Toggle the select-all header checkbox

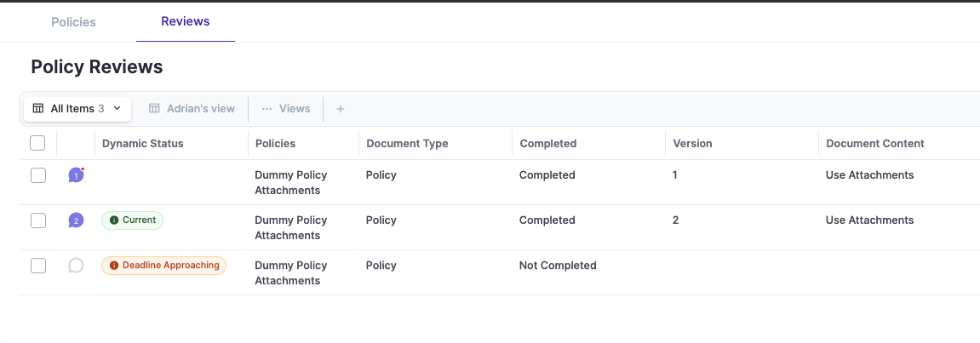coord(37,143)
